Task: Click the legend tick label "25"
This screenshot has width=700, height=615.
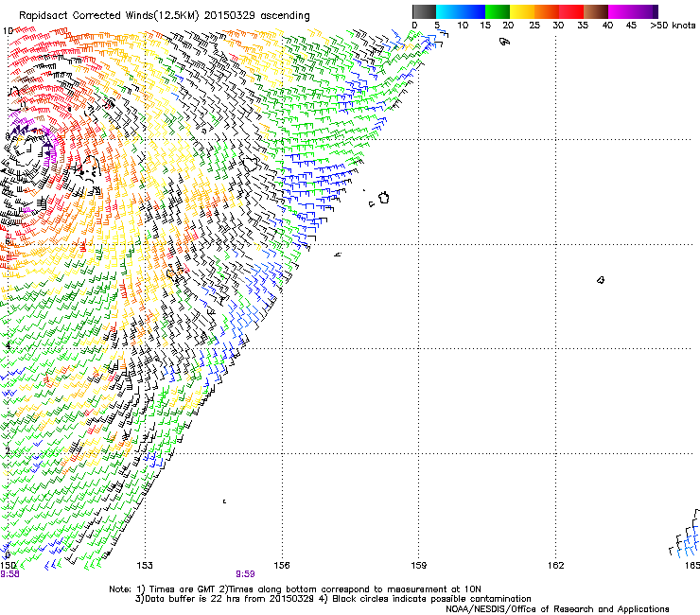Action: [534, 26]
